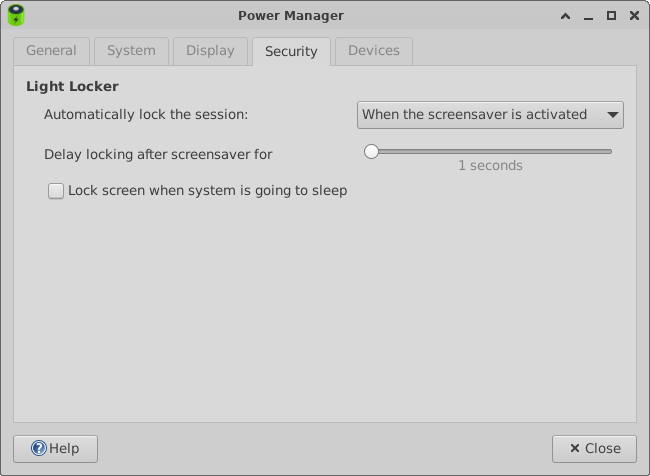Image resolution: width=650 pixels, height=476 pixels.
Task: Click the X icon on Close button
Action: (x=575, y=448)
